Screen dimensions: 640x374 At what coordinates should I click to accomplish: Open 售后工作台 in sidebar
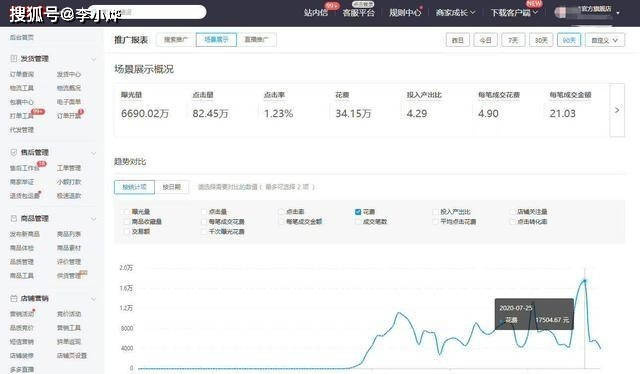(24, 168)
